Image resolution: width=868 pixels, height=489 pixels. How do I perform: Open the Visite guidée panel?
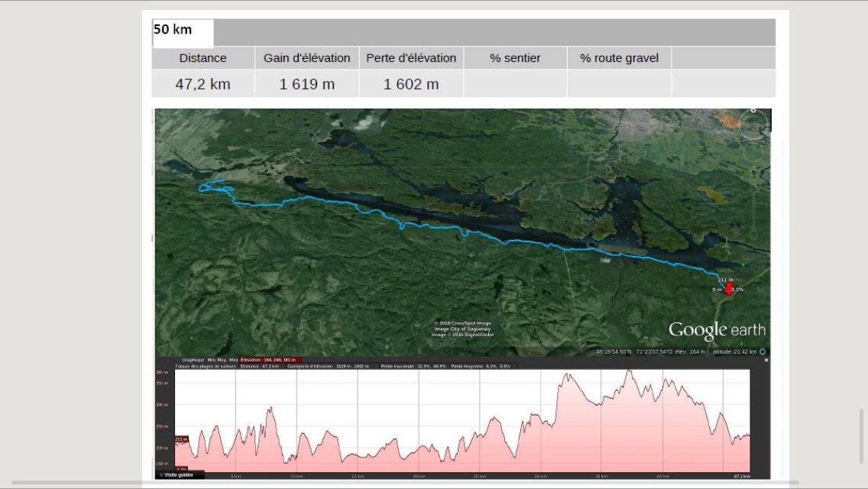click(x=179, y=474)
